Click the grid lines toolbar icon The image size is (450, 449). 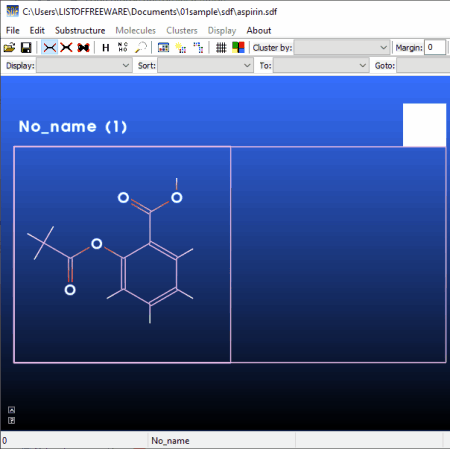[x=221, y=48]
